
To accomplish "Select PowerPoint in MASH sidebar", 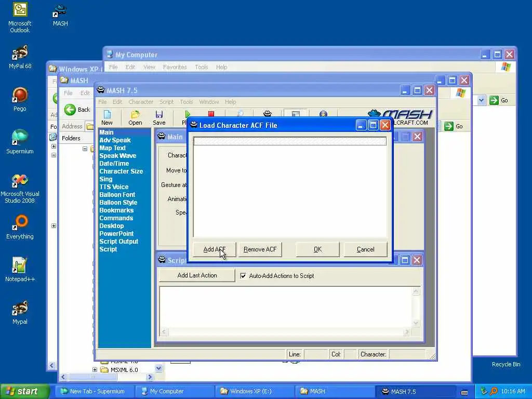I will pos(116,234).
